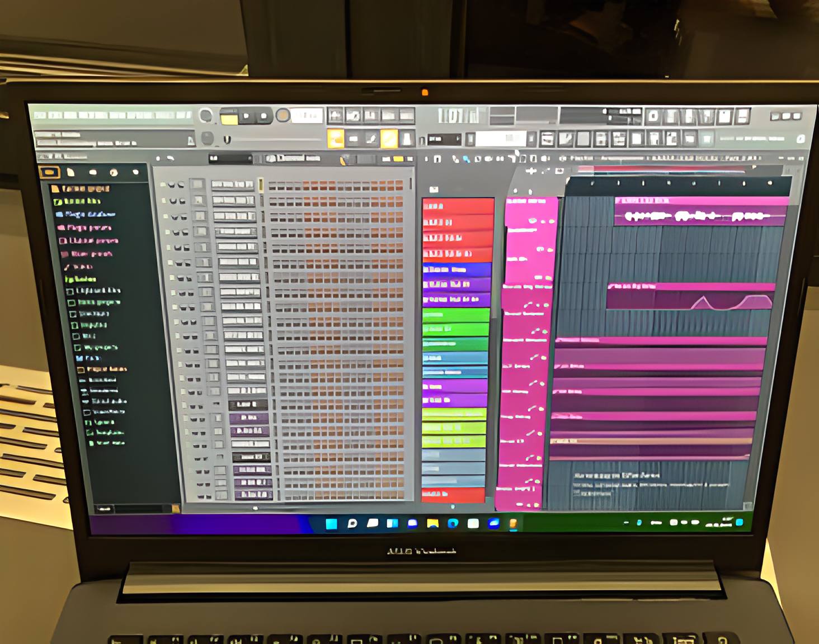The image size is (819, 644).
Task: Open the Playlist options menu arrow
Action: pyautogui.click(x=426, y=159)
